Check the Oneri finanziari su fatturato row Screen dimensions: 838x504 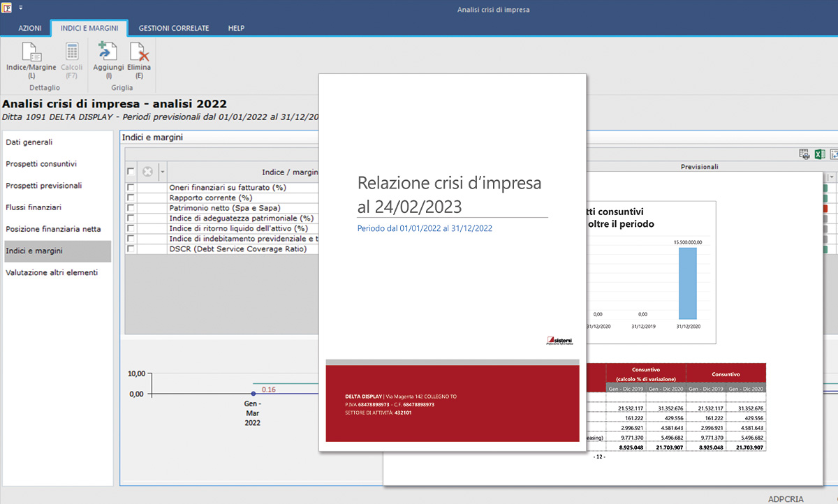[x=131, y=188]
